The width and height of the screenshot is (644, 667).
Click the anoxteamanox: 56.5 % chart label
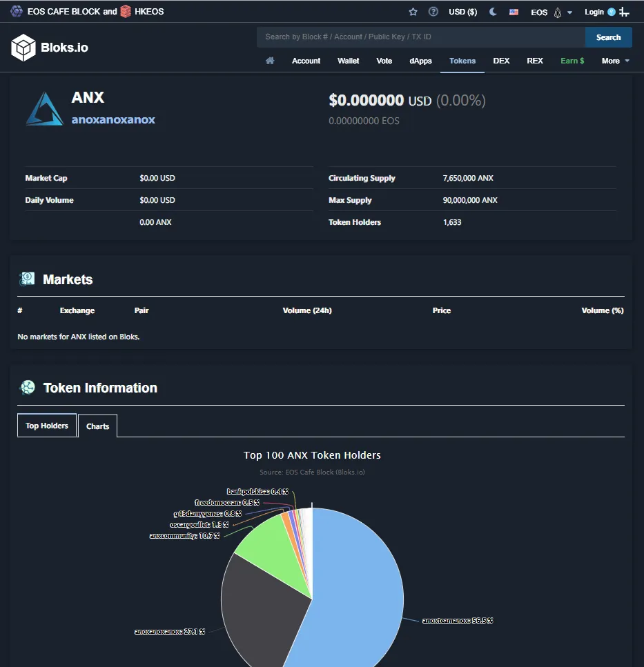coord(458,621)
